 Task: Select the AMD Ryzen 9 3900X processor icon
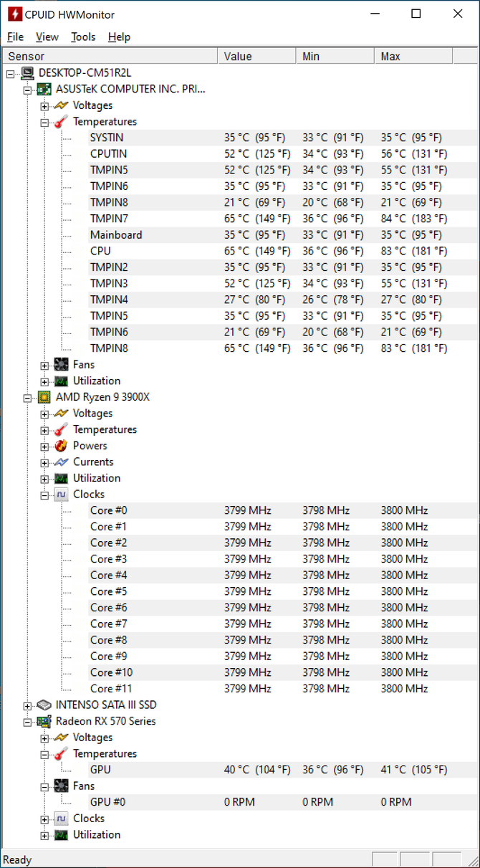[44, 397]
